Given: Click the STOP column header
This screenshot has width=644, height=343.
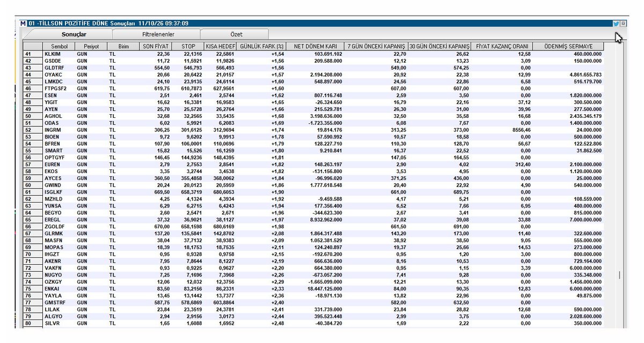Looking at the screenshot, I should click(188, 47).
